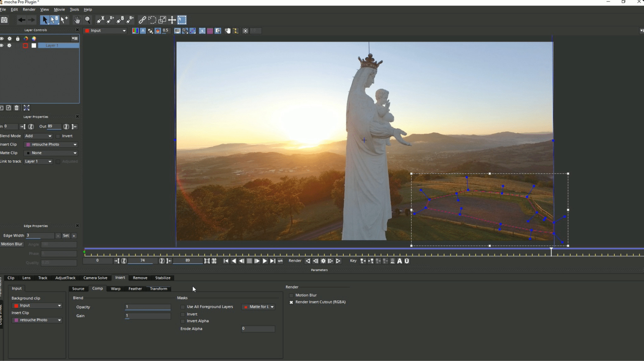Open the Background clip Input dropdown
Viewport: 644px width, 361px height.
37,306
